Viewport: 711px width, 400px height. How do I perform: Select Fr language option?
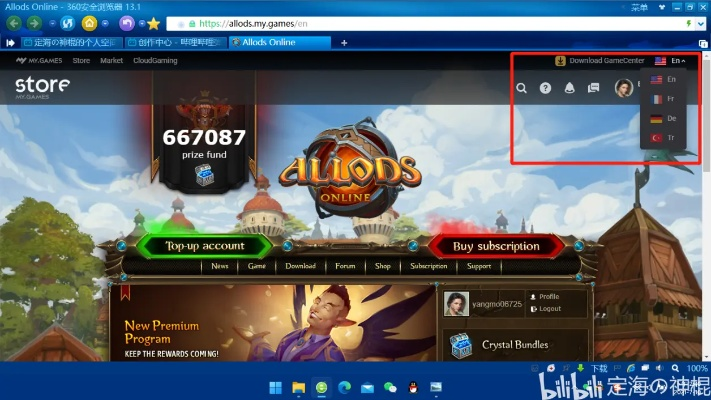(x=664, y=99)
